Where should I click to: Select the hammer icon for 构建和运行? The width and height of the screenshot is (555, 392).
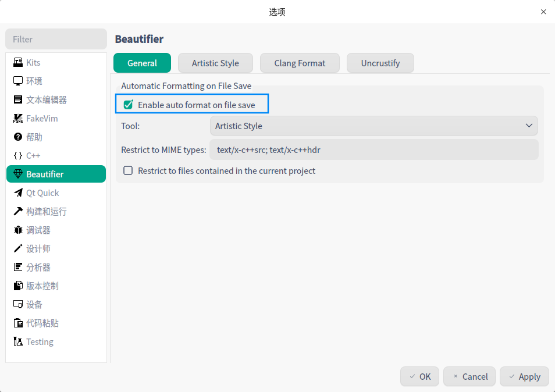pyautogui.click(x=18, y=212)
